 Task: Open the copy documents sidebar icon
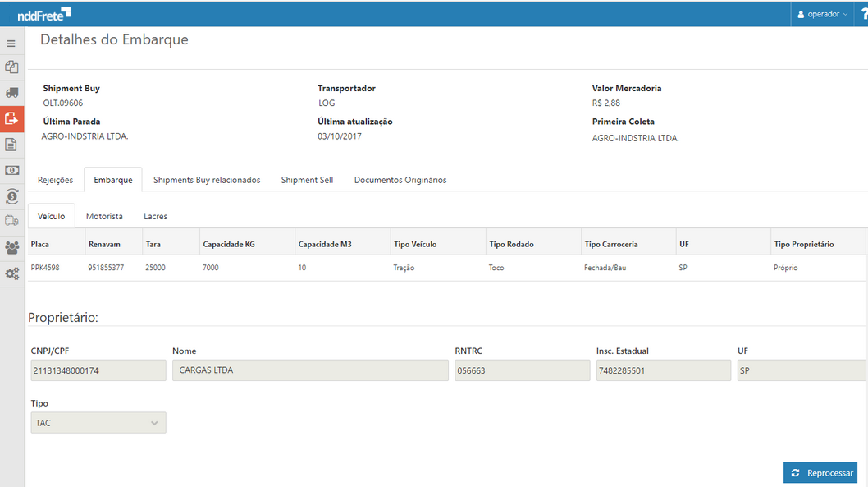11,67
